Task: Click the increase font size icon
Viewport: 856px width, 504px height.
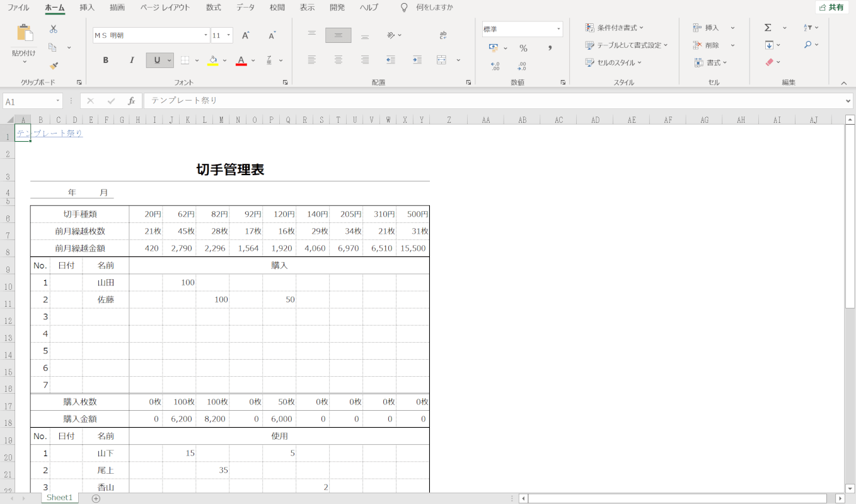Action: (x=246, y=35)
